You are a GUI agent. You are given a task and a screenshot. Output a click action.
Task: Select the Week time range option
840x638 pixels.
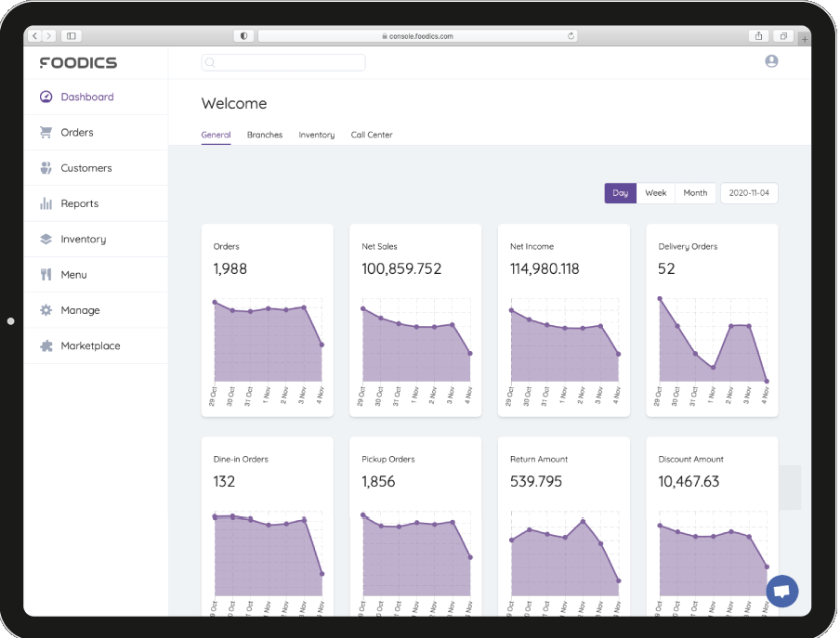(655, 193)
